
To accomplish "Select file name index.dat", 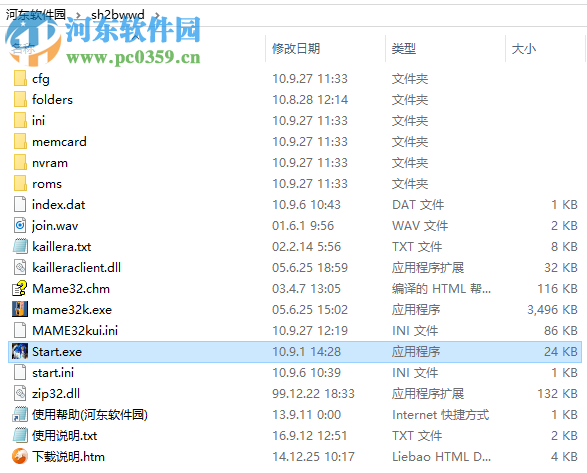I will point(58,204).
